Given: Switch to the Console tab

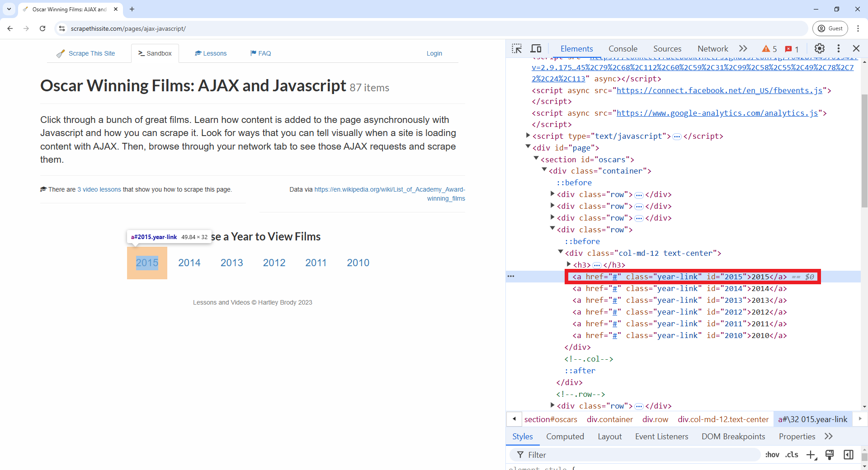Looking at the screenshot, I should click(x=623, y=48).
